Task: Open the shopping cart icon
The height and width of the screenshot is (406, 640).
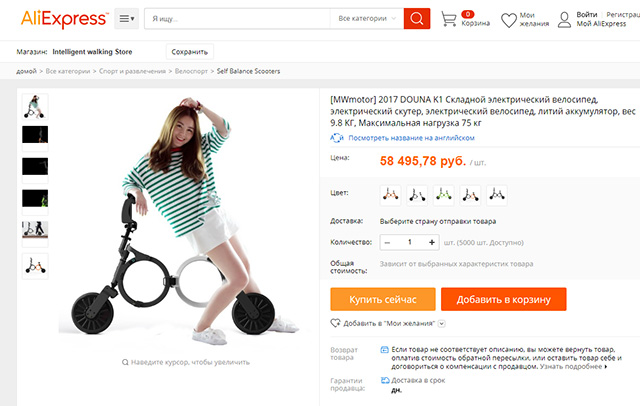Action: (449, 19)
